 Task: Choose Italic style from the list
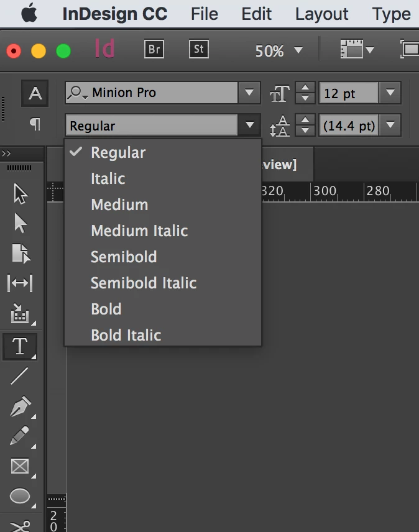point(163,178)
